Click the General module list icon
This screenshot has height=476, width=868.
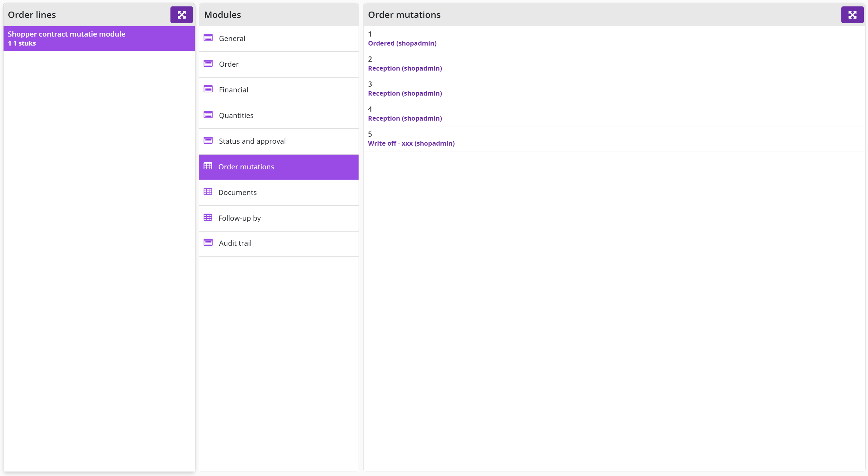[x=208, y=38]
